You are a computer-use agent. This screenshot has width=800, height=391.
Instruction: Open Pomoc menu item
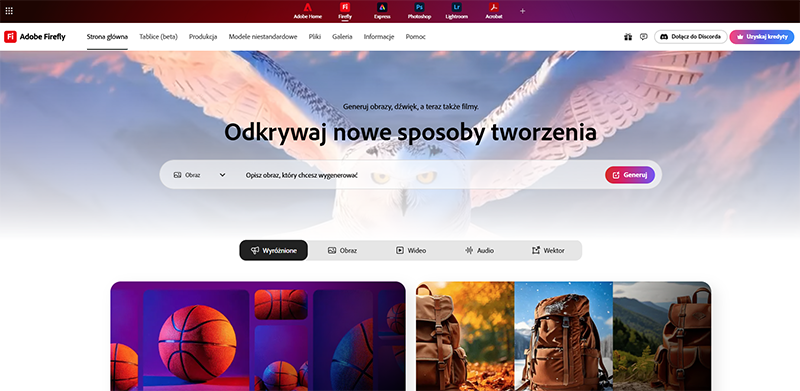tap(415, 37)
